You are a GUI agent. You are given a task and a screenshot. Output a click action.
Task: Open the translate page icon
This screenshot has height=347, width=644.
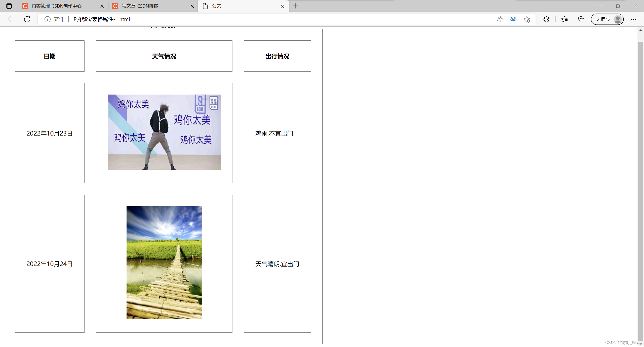pyautogui.click(x=513, y=19)
